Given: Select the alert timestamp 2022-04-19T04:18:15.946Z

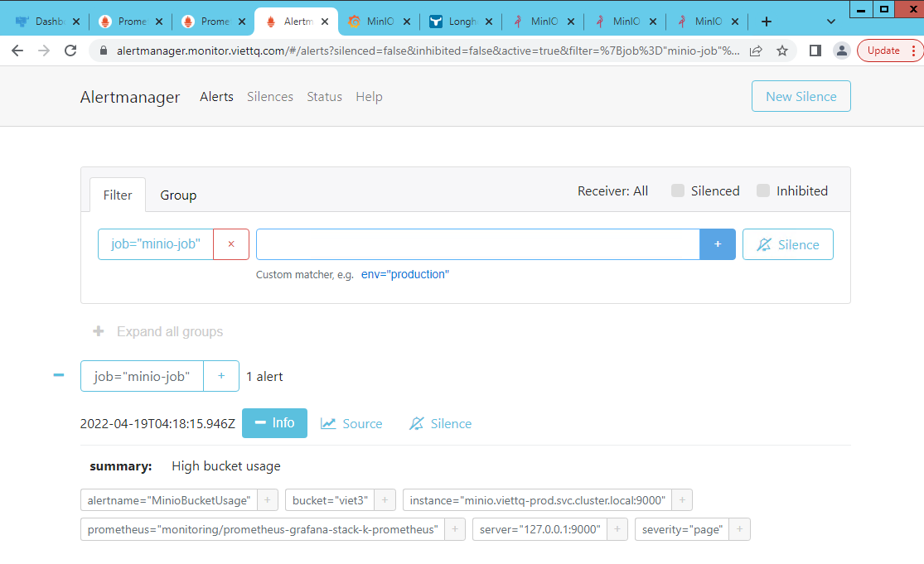Looking at the screenshot, I should [x=157, y=424].
